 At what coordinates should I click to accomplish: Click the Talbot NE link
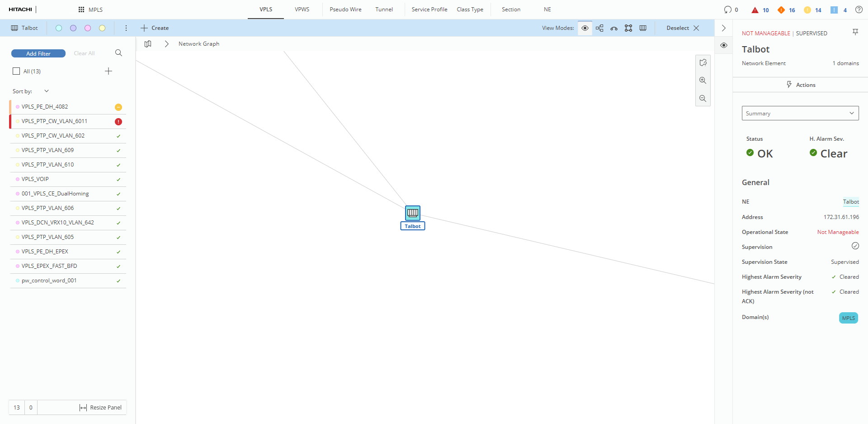click(x=850, y=202)
